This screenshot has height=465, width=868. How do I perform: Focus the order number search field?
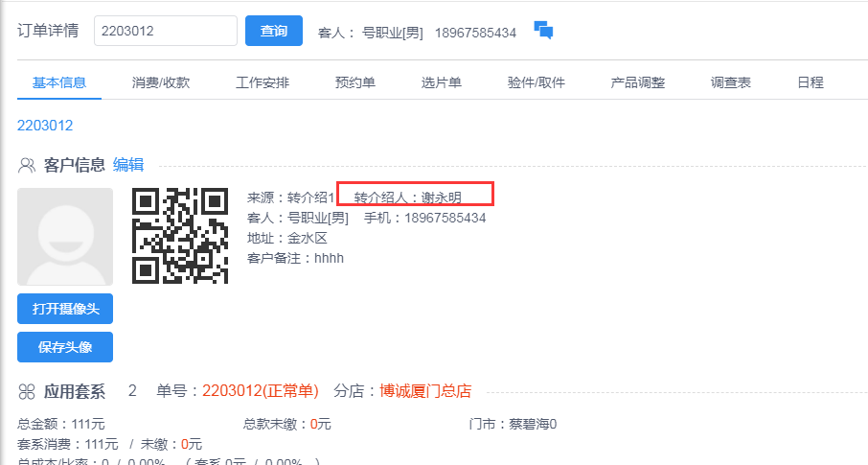click(x=166, y=31)
